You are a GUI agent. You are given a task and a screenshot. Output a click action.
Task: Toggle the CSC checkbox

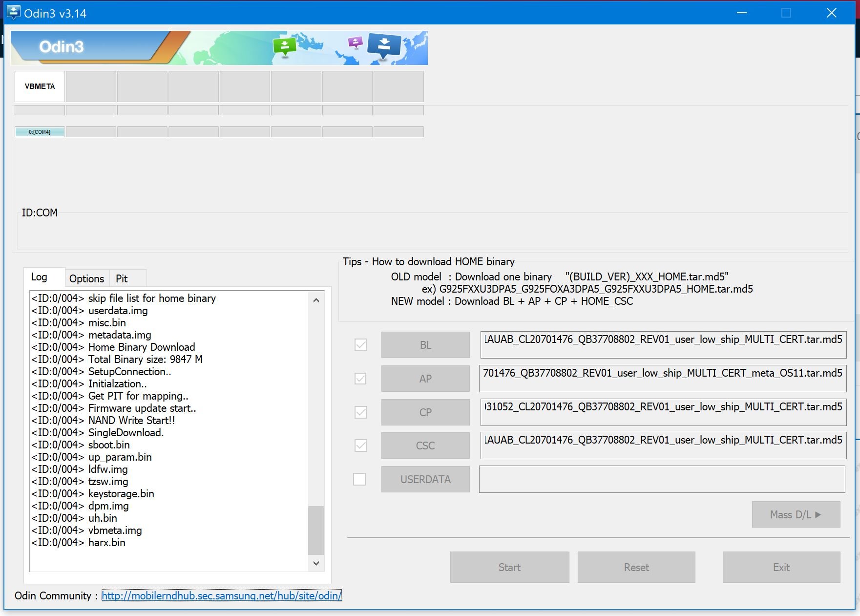point(361,446)
